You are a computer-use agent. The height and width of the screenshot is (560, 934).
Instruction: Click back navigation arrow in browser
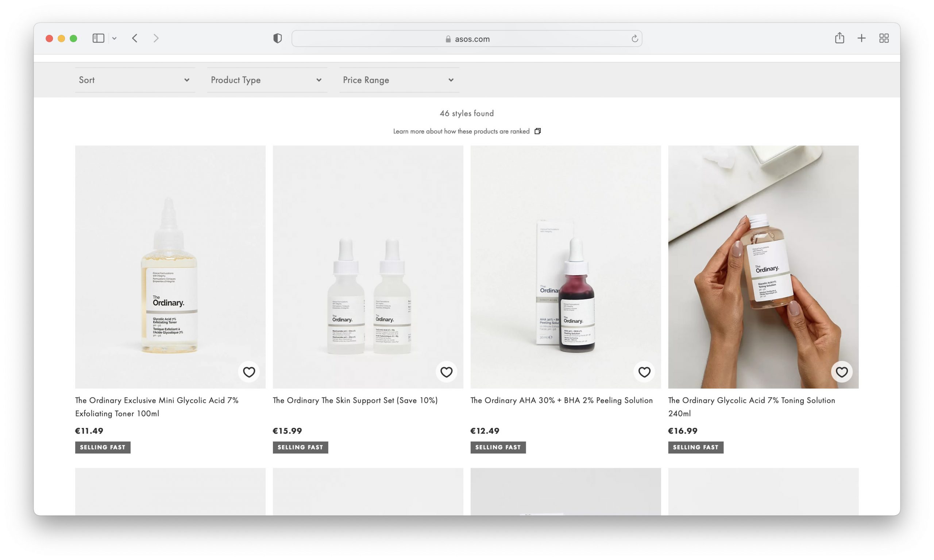[x=135, y=38]
